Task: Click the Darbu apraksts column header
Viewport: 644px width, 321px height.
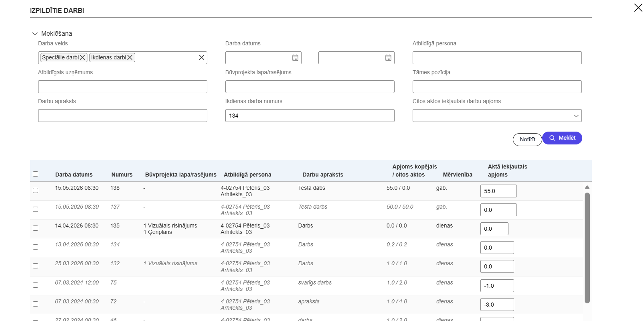Action: click(x=323, y=175)
